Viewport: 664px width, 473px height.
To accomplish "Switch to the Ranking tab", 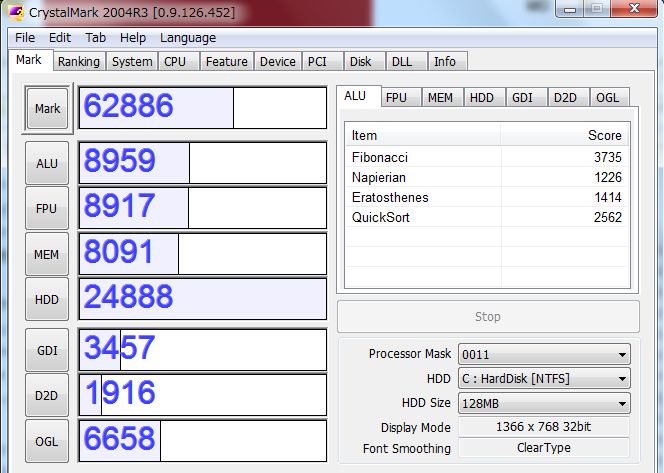I will 79,61.
